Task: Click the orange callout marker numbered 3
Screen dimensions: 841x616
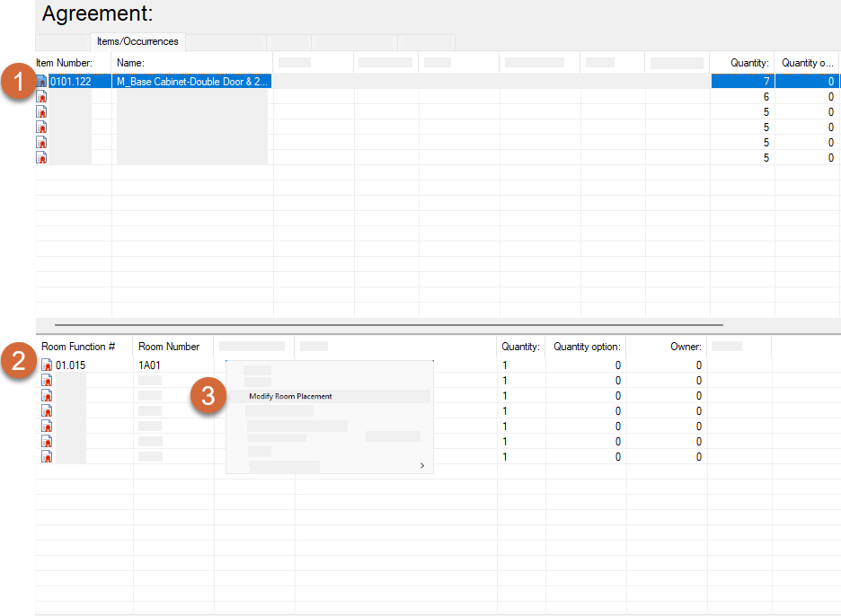Action: (208, 396)
